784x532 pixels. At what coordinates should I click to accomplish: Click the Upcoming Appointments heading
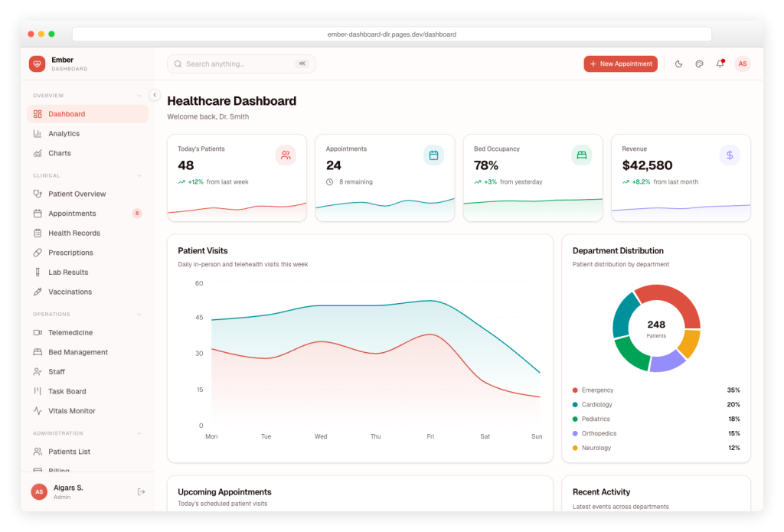point(224,492)
